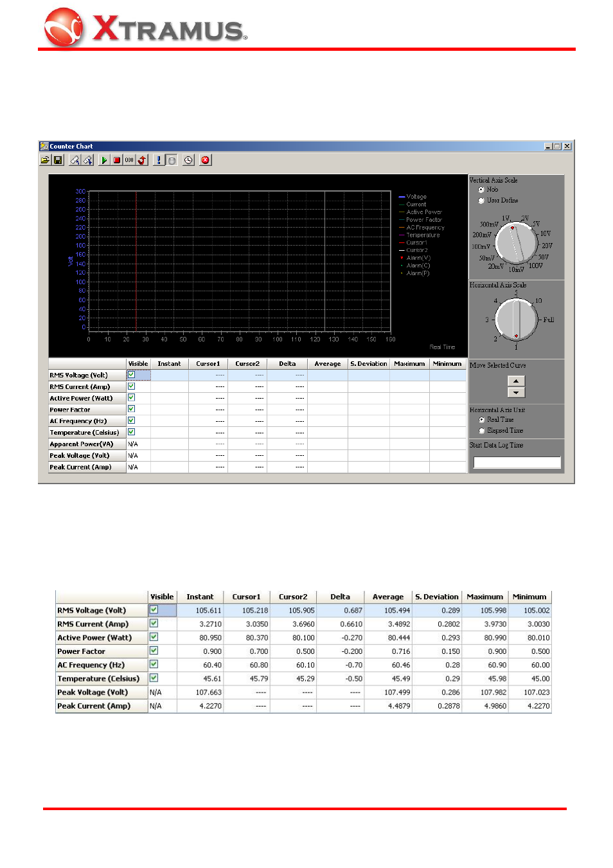Minimize the Counter Chart window
The height and width of the screenshot is (868, 613).
[x=548, y=147]
